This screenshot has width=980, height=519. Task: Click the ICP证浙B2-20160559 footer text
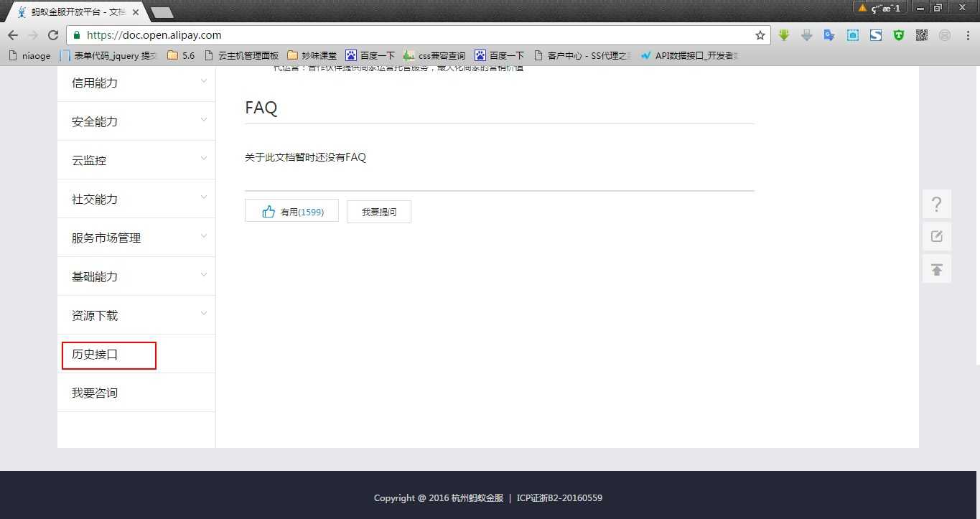click(559, 497)
